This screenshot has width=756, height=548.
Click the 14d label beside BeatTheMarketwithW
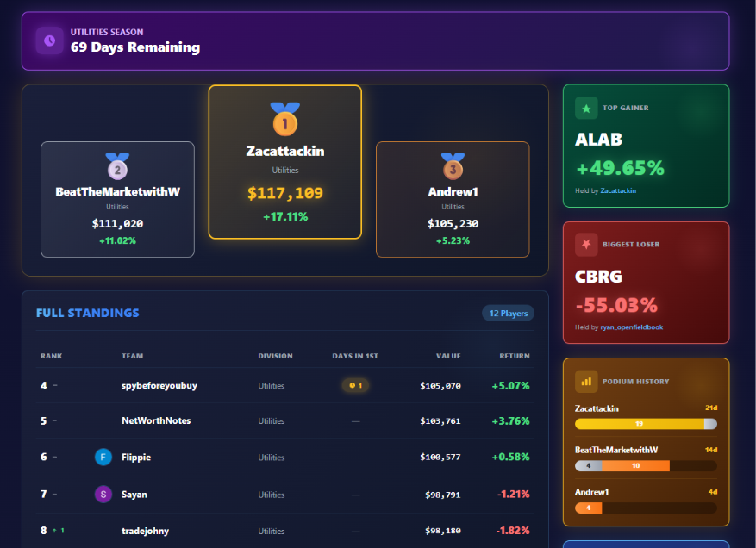tap(711, 450)
